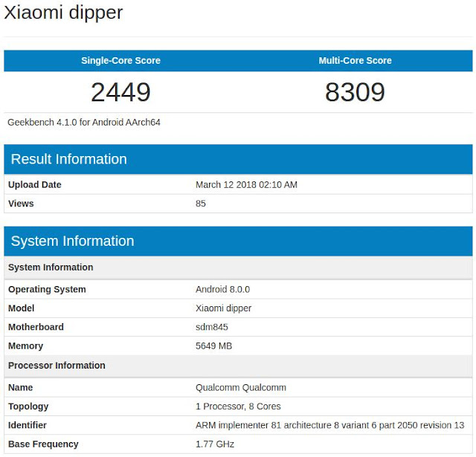476x457 pixels.
Task: Click the Operating System label
Action: click(47, 289)
